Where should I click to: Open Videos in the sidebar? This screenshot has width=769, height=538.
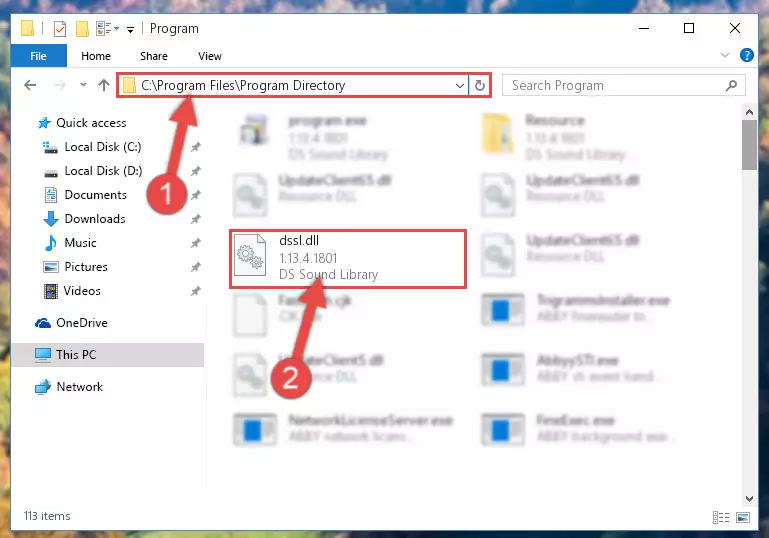(x=72, y=291)
